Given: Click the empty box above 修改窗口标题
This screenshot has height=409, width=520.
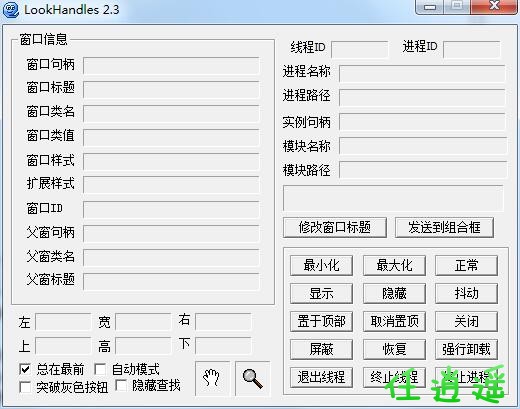Looking at the screenshot, I should coord(393,198).
